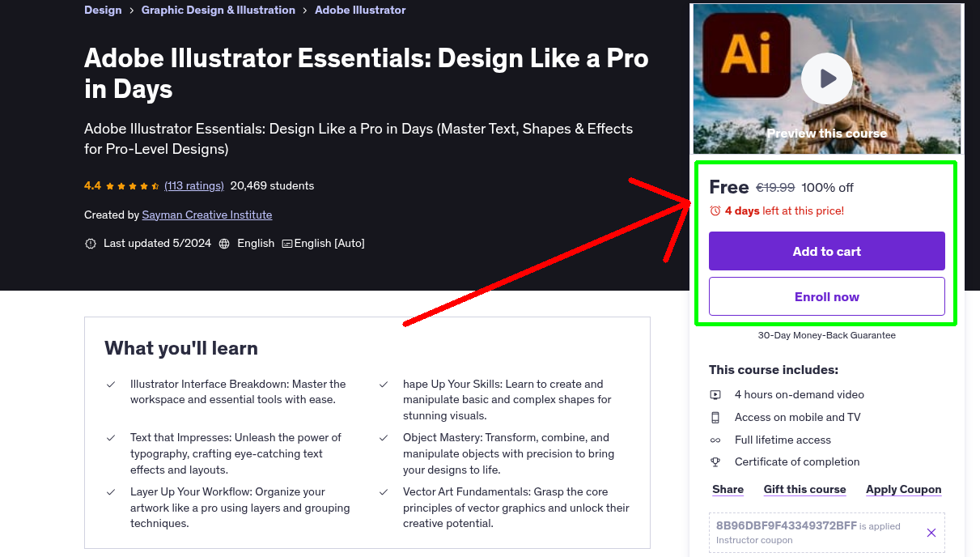This screenshot has height=557, width=980.
Task: Click the Instructor coupon label
Action: click(x=754, y=540)
